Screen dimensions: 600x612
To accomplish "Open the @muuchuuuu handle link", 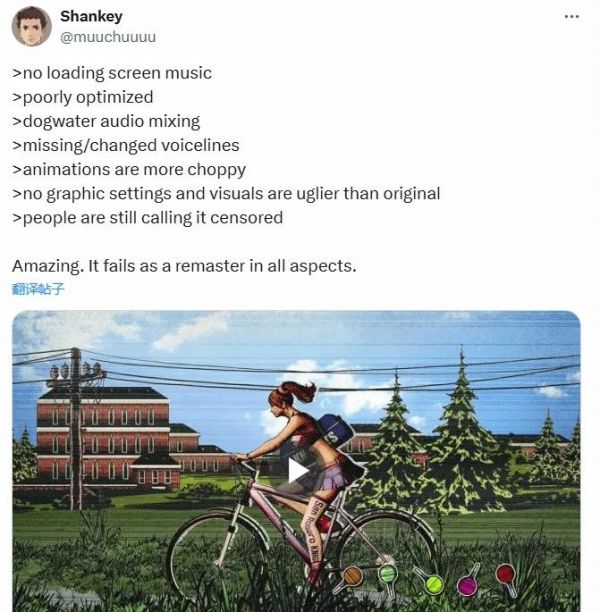I will pyautogui.click(x=108, y=37).
